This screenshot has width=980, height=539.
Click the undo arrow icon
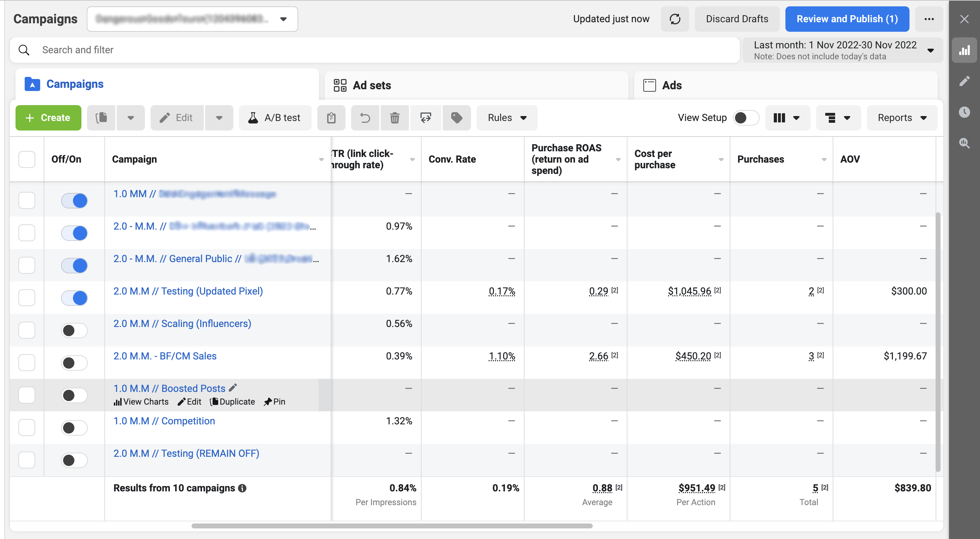coord(365,118)
